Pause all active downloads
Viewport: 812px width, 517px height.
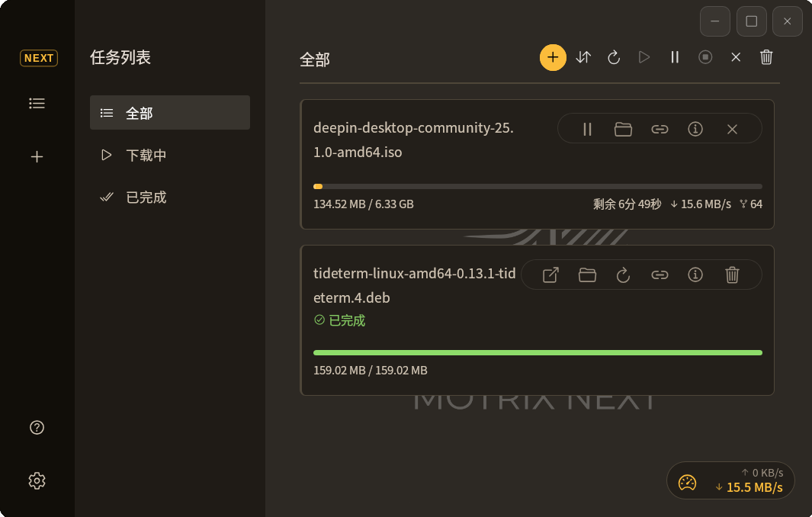[675, 57]
